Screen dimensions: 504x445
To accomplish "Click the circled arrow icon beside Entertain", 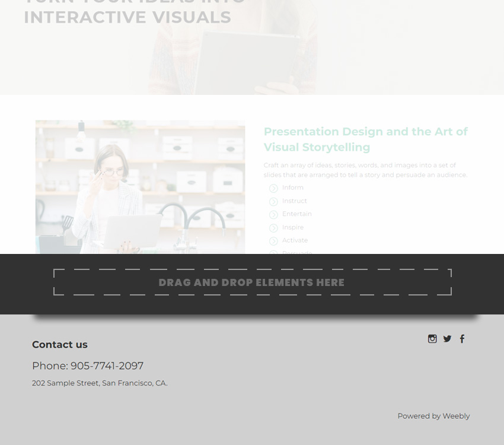I will tap(273, 215).
